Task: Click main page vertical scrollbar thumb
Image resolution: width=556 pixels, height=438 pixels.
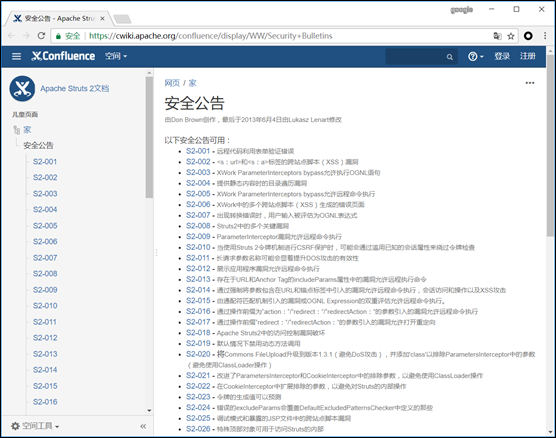Action: [x=550, y=145]
